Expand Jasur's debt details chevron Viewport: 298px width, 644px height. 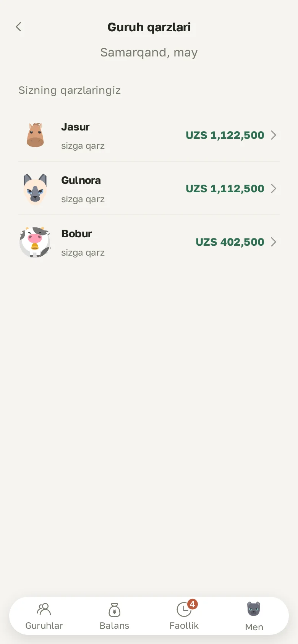tap(274, 135)
